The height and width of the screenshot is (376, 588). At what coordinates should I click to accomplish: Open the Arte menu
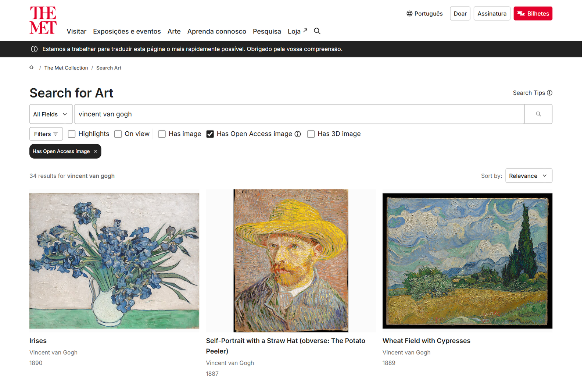coord(174,31)
